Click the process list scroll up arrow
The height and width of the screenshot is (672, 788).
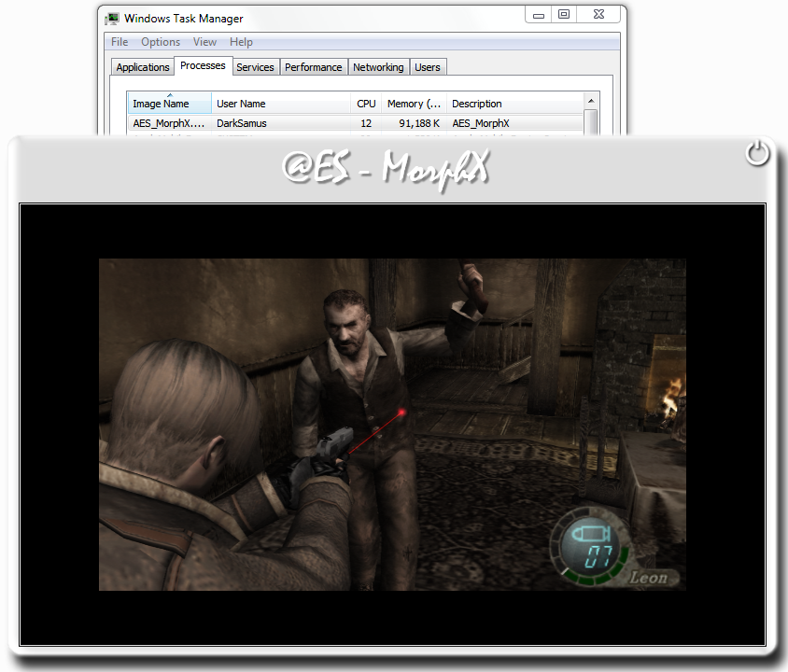(590, 100)
